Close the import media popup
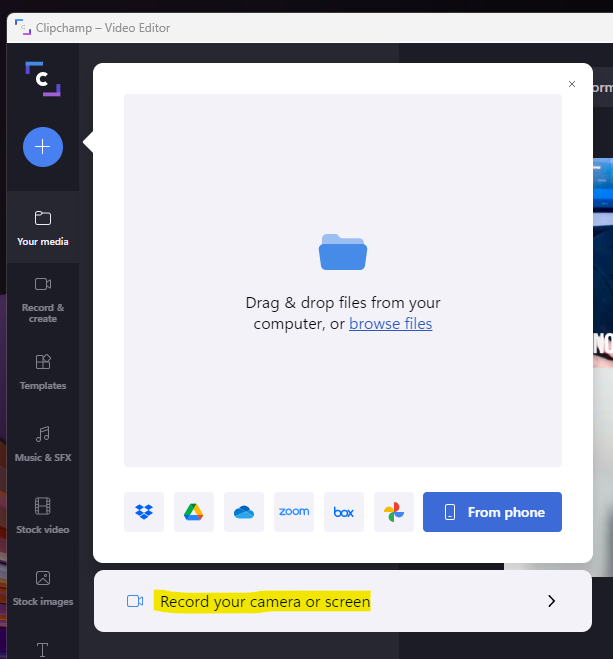The height and width of the screenshot is (659, 613). coord(572,84)
